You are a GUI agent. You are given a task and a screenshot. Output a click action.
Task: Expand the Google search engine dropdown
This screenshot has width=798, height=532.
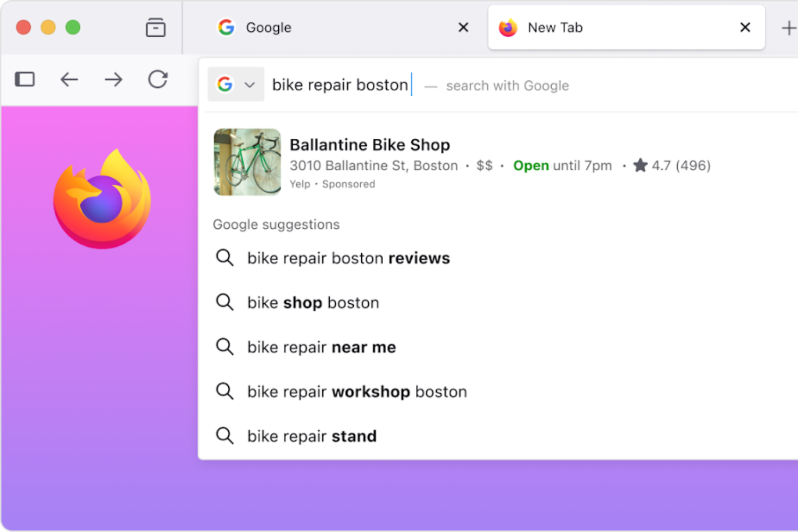[x=250, y=85]
